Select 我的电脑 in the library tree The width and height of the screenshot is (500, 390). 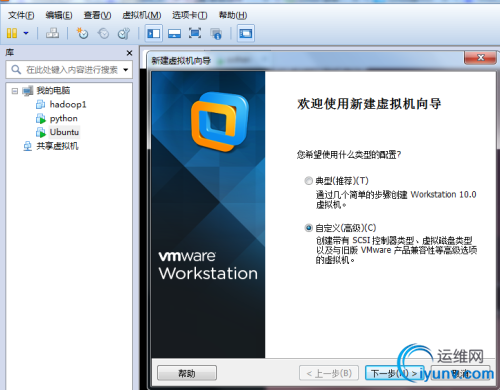(53, 90)
